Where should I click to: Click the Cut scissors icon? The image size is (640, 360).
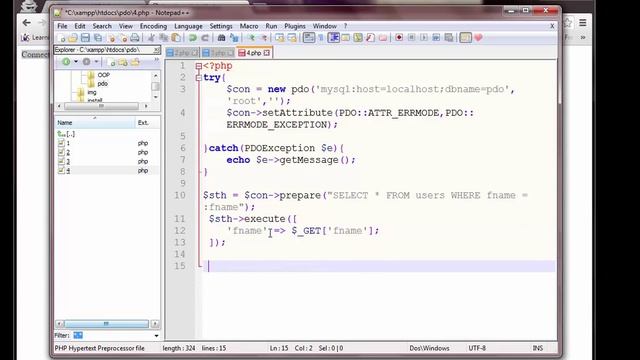151,38
